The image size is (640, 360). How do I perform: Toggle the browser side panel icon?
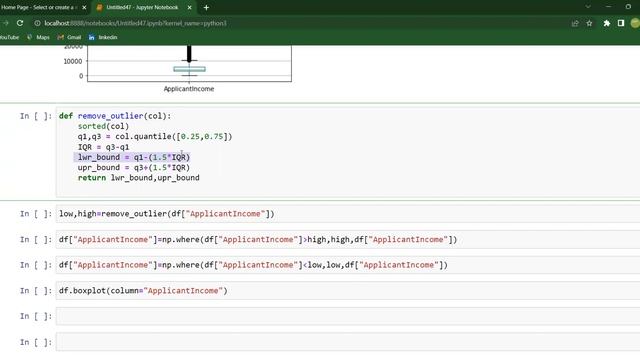coord(621,23)
